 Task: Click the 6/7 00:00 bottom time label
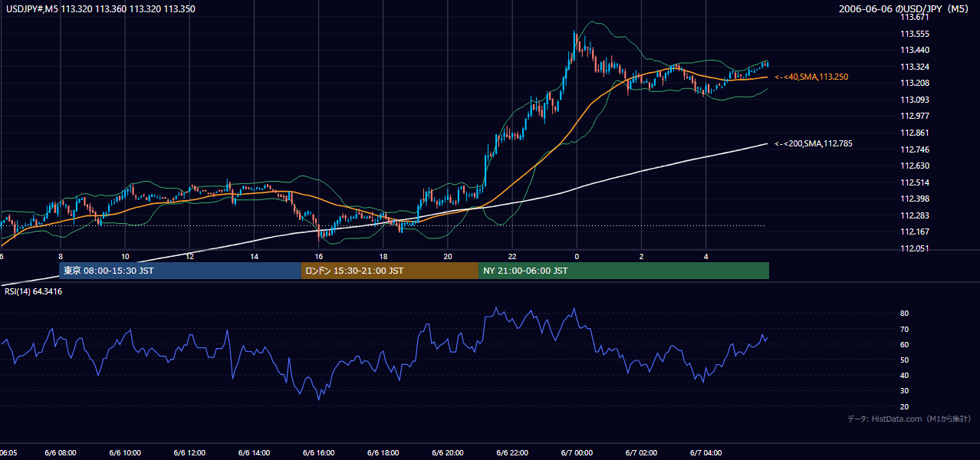[x=577, y=453]
